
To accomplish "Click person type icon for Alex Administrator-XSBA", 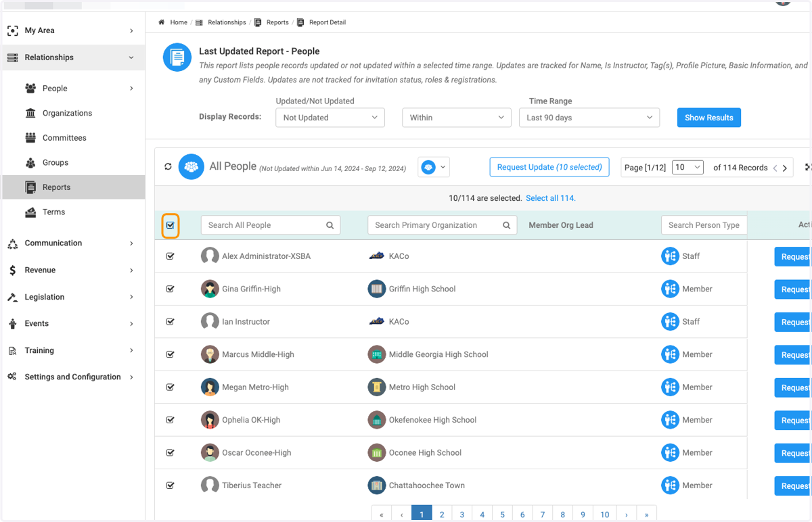I will [670, 256].
